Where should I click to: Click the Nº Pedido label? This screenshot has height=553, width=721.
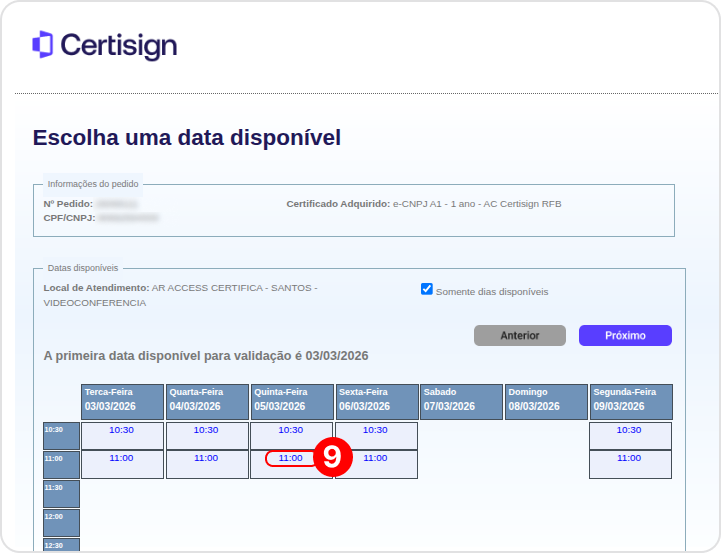[68, 204]
